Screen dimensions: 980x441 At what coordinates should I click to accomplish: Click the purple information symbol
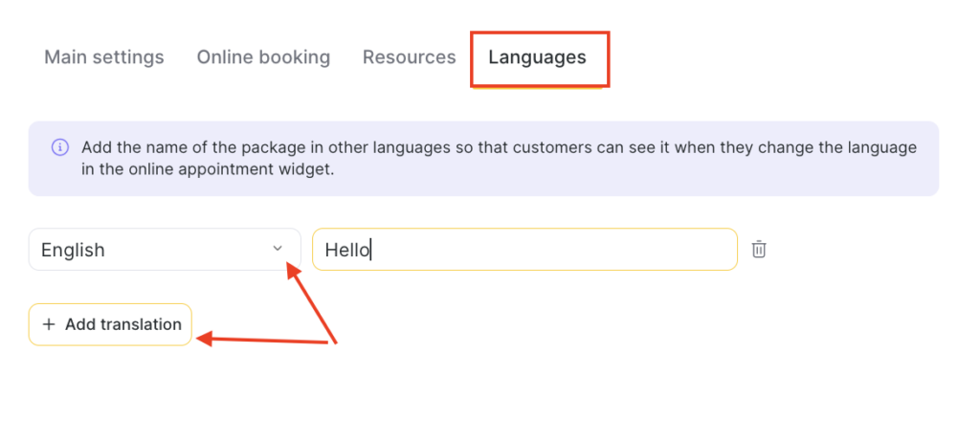pos(59,148)
